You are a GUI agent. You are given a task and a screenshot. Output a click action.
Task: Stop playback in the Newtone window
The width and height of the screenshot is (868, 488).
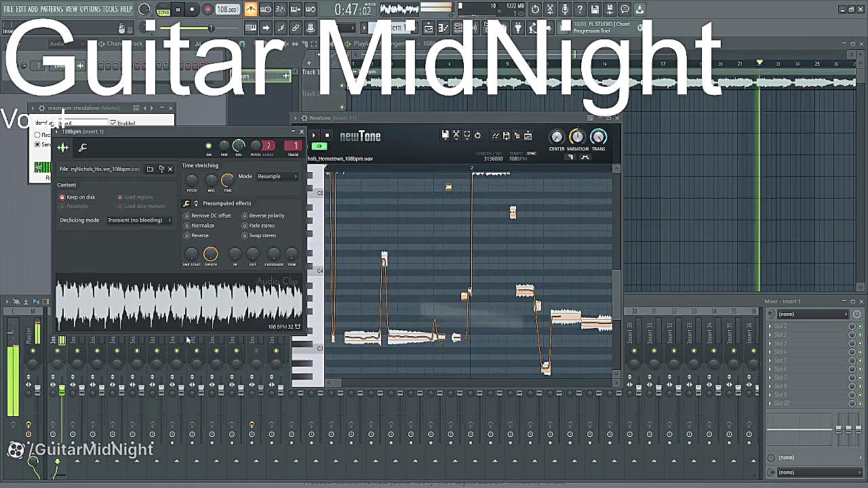326,136
